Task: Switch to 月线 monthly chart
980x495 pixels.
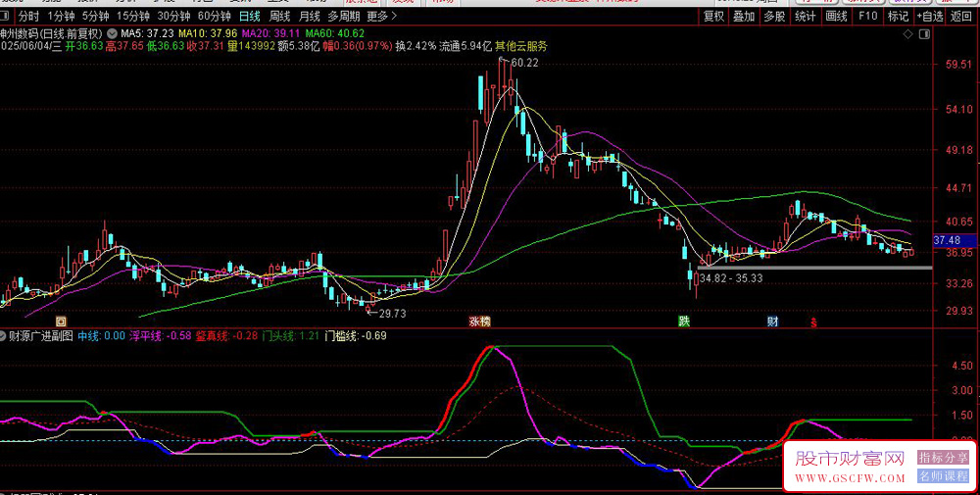Action: tap(310, 17)
